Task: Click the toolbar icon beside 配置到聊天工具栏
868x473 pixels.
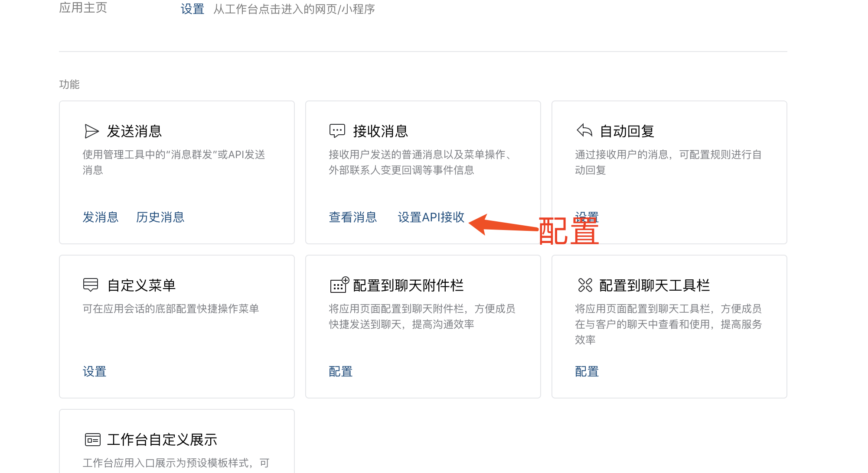Action: (x=585, y=285)
